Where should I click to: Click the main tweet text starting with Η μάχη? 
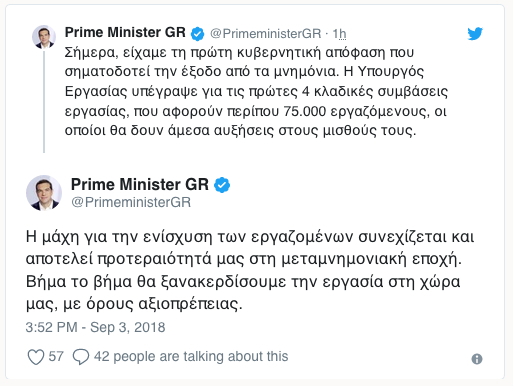tap(250, 271)
